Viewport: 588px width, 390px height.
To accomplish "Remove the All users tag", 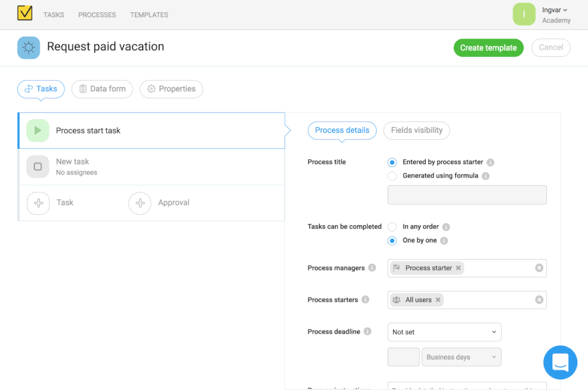I will pyautogui.click(x=438, y=300).
